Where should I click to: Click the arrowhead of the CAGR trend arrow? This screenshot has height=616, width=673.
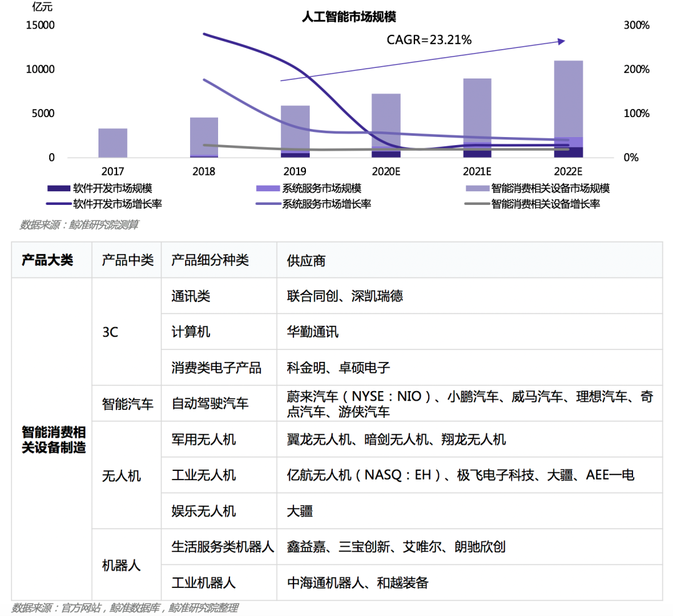click(x=561, y=42)
